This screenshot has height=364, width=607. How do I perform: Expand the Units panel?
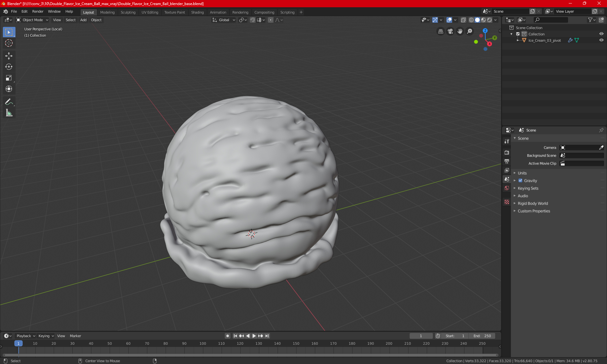point(522,173)
